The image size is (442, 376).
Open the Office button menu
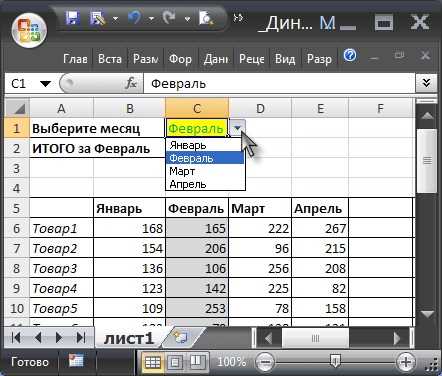click(x=29, y=31)
